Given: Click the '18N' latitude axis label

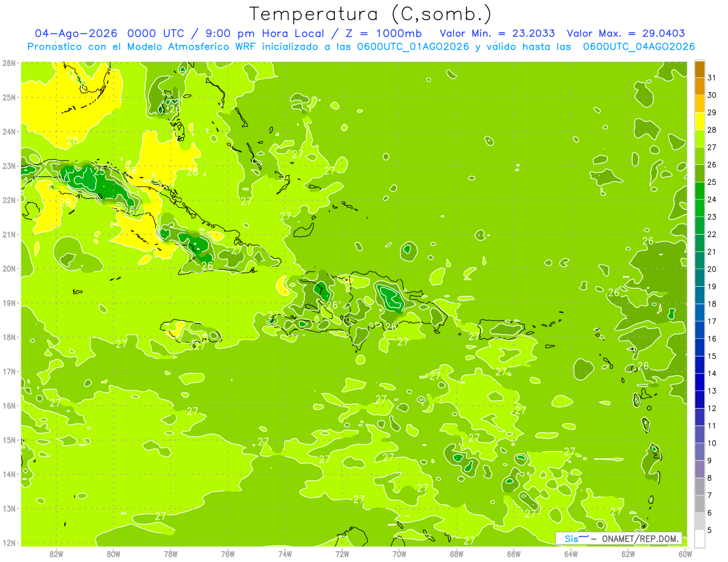Looking at the screenshot, I should (8, 337).
